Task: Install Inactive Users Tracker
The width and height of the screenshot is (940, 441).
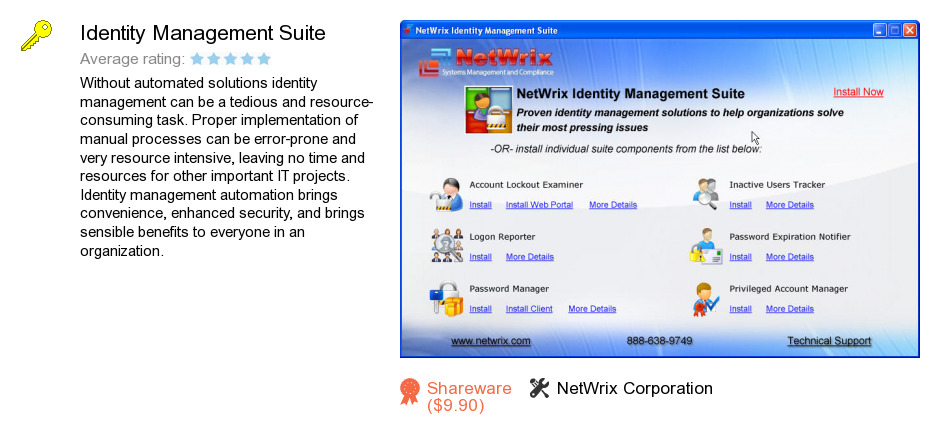Action: tap(740, 205)
